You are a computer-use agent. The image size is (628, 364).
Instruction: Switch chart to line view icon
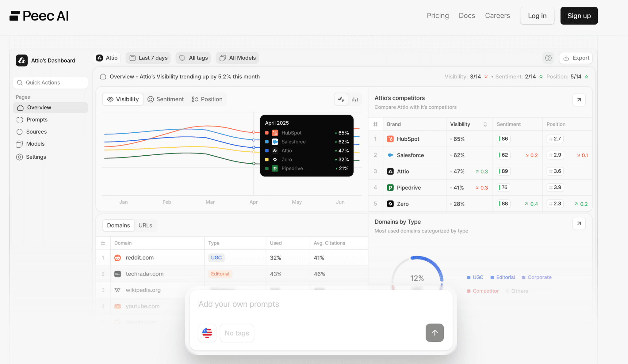tap(341, 99)
